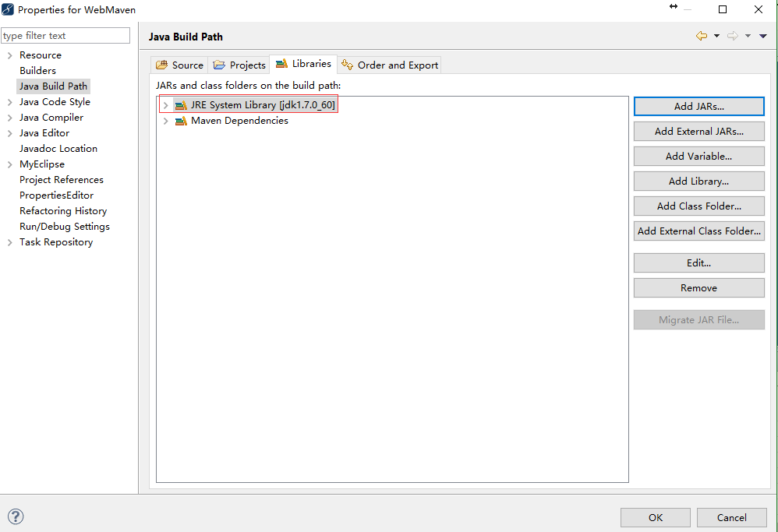Open the view menu triangle in header

point(763,36)
